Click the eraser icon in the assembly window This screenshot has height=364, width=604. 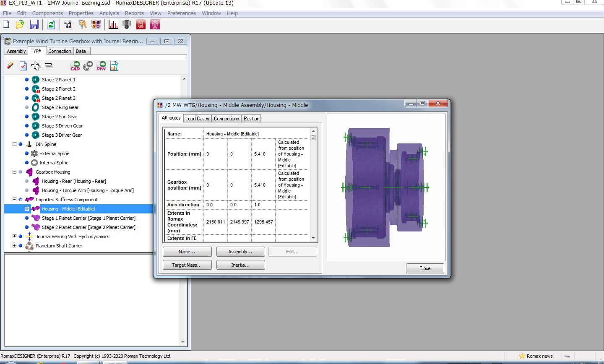pos(10,66)
